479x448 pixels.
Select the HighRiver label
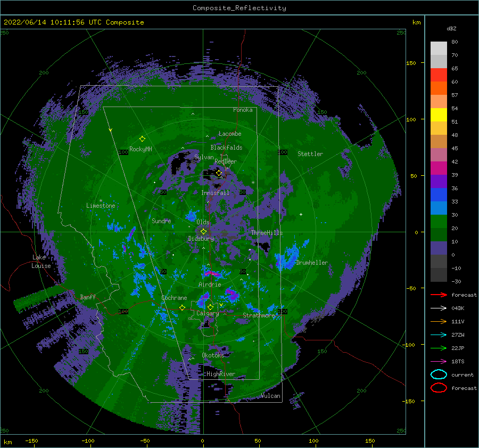[220, 374]
